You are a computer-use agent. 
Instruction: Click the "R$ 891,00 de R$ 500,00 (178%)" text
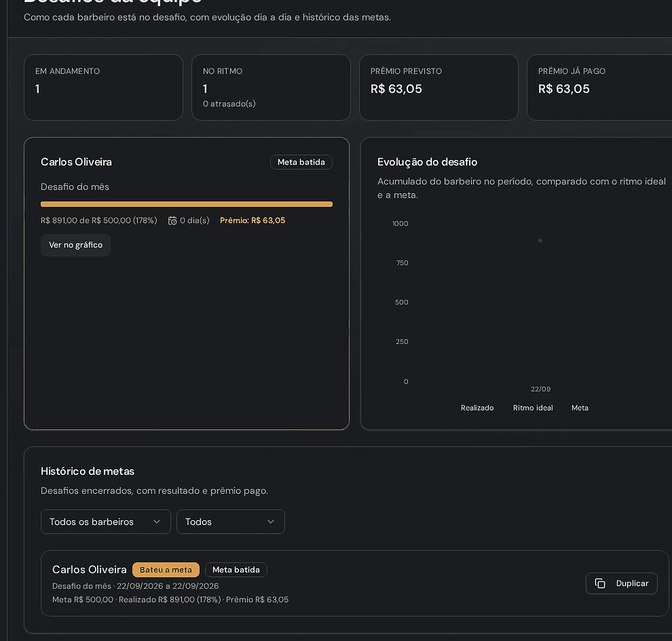pyautogui.click(x=99, y=220)
